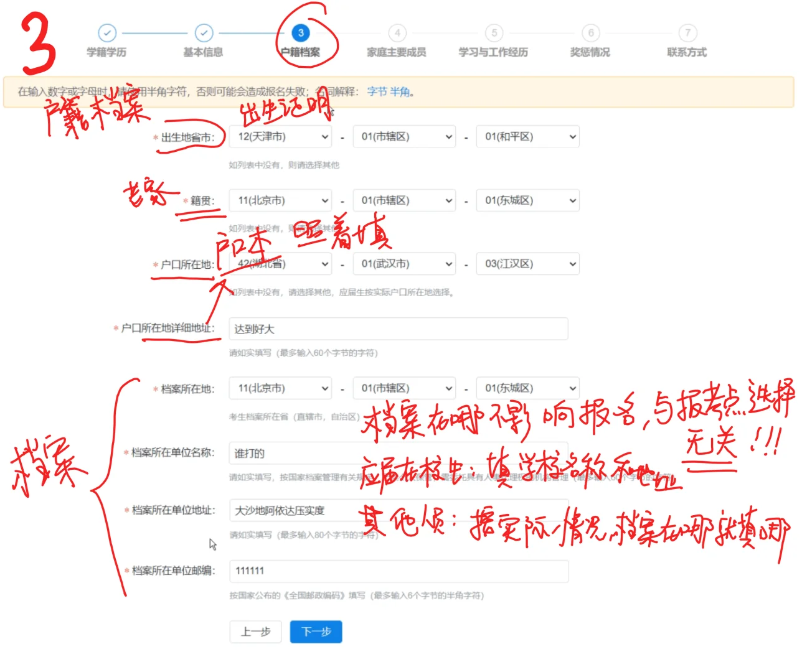The height and width of the screenshot is (672, 802).
Task: Select step 3 户籍档案 circle
Action: pyautogui.click(x=301, y=33)
